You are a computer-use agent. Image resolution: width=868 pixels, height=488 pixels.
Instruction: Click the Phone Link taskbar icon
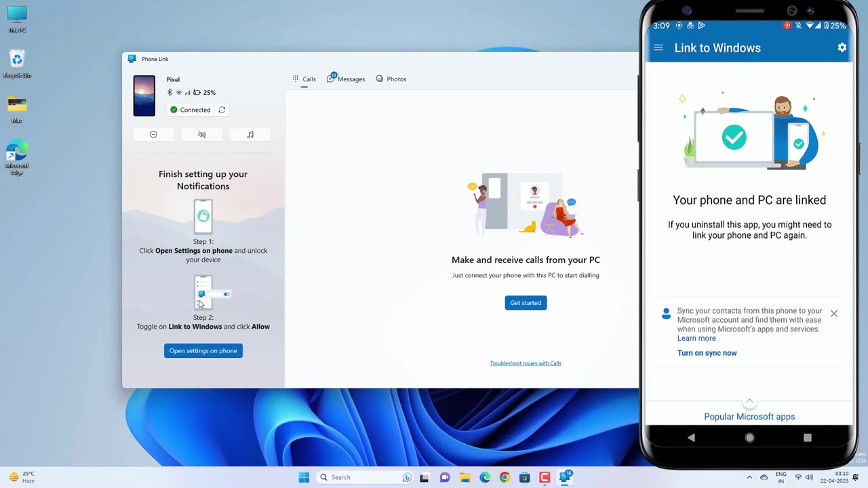pos(565,477)
